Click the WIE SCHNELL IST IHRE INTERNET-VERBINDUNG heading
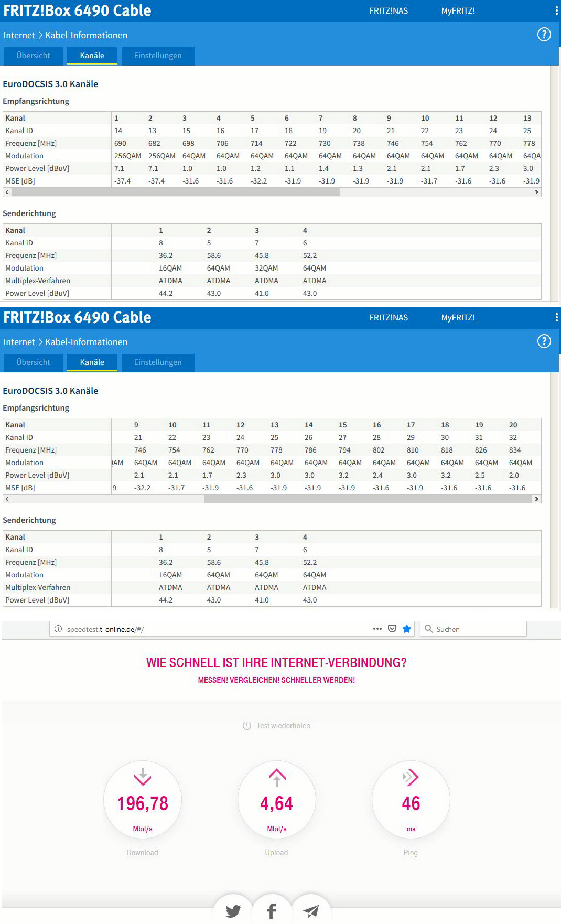 276,662
